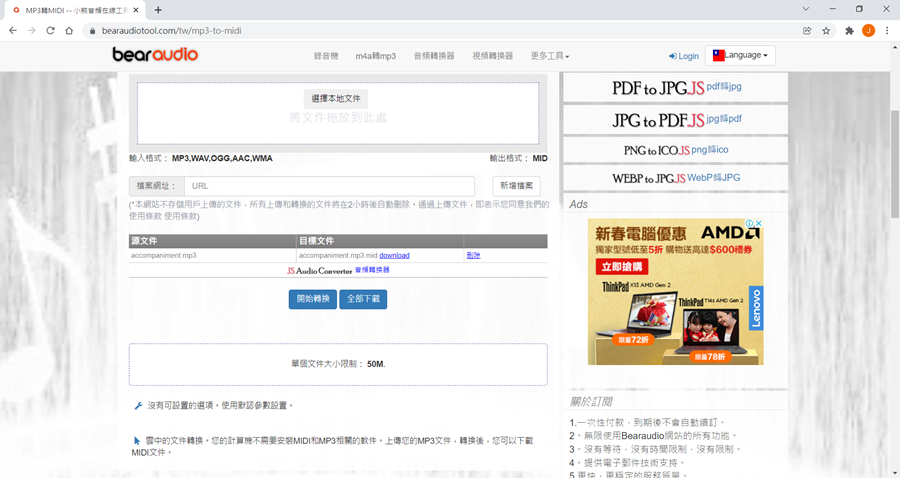Click 開始轉換 button
Image resolution: width=900 pixels, height=478 pixels.
313,299
